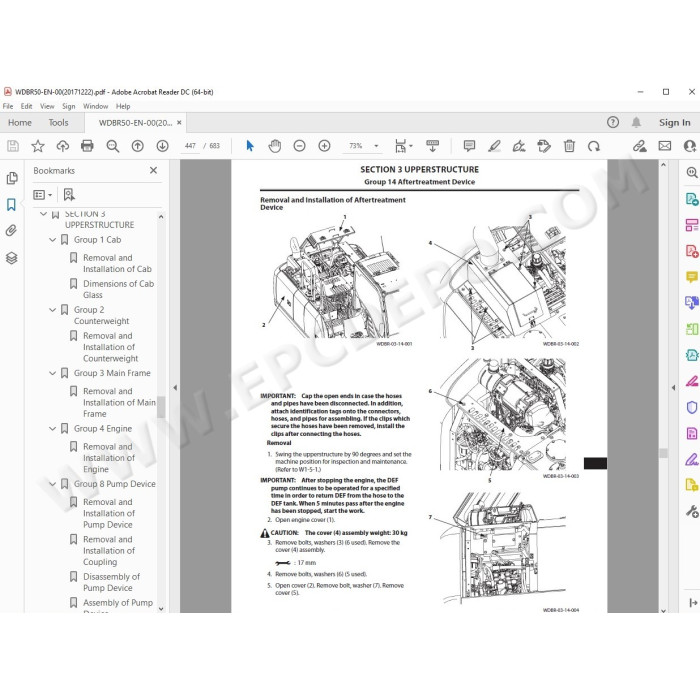
Task: Open zoom level dropdown arrow
Action: (x=376, y=146)
